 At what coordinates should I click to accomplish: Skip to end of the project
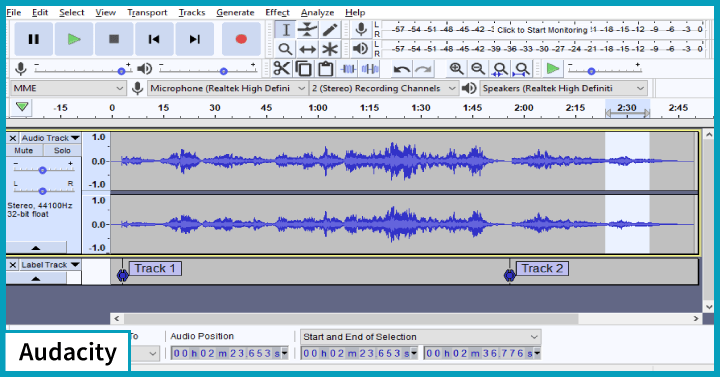coord(194,39)
